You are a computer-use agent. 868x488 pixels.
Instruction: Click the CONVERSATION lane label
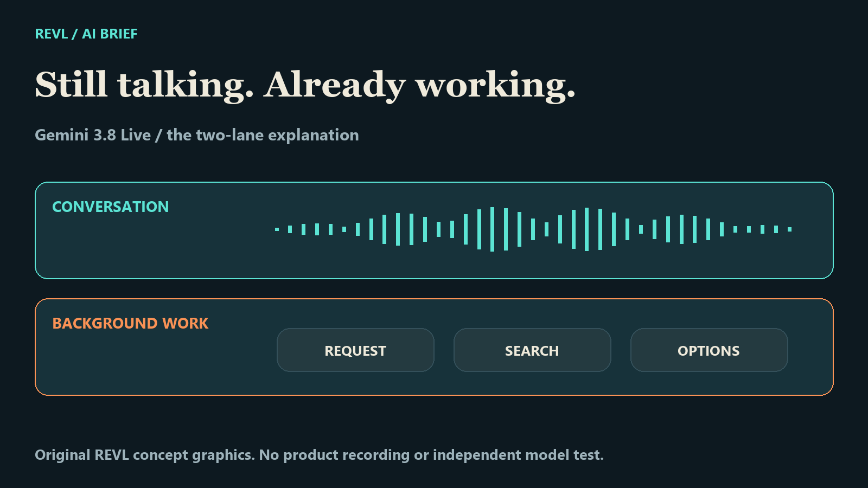(x=111, y=207)
